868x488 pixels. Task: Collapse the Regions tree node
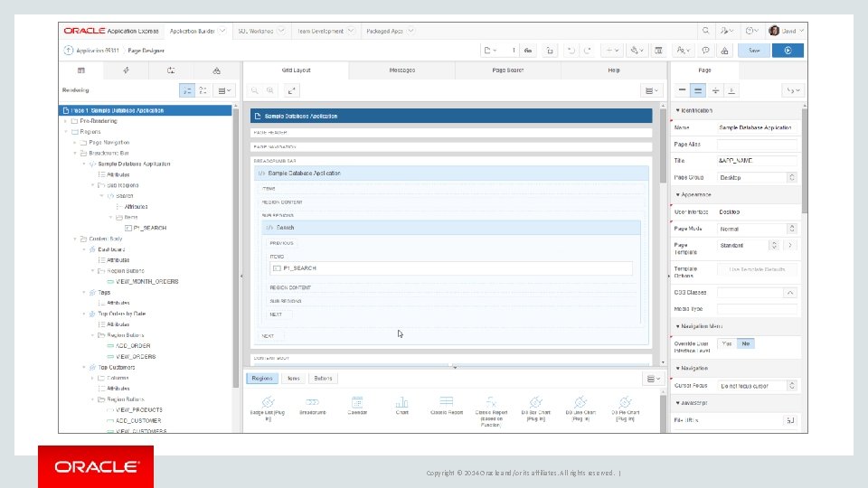pyautogui.click(x=65, y=132)
